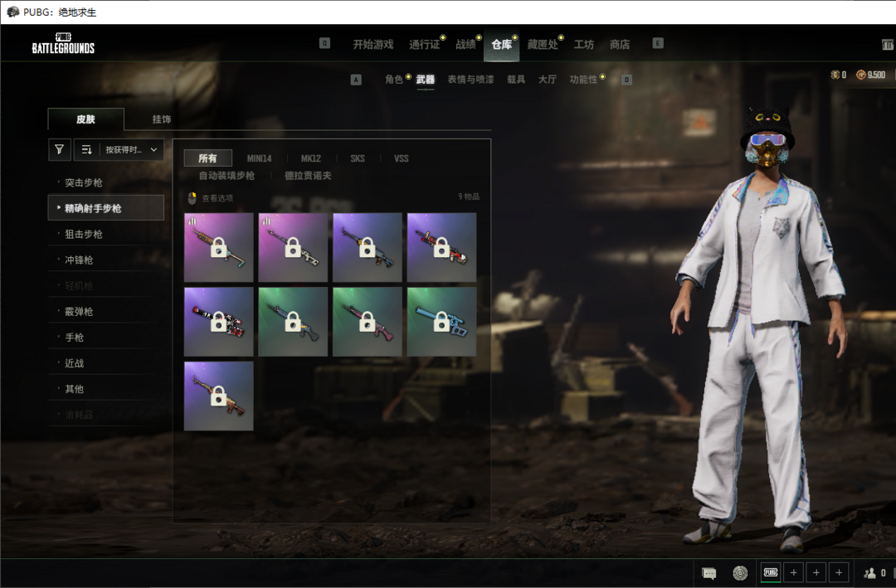Click the first plus team slot
The image size is (896, 588).
[793, 572]
